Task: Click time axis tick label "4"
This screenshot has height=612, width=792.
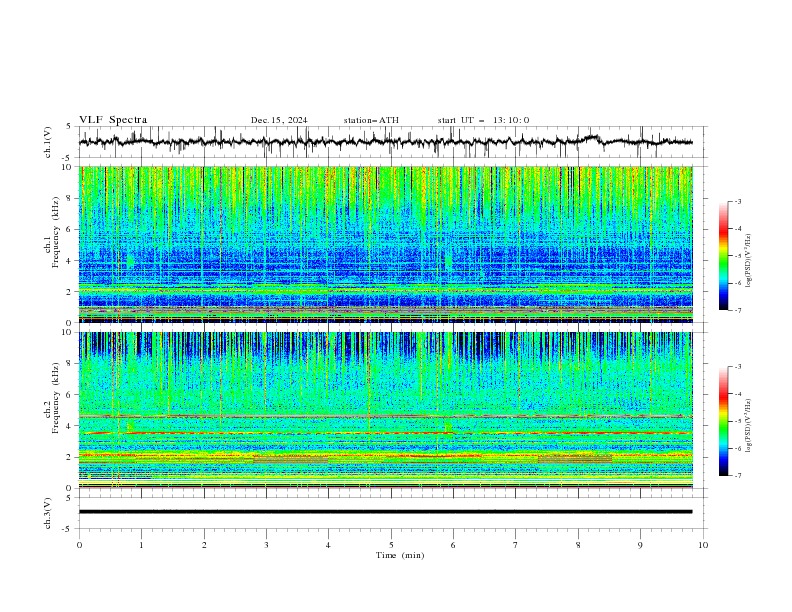Action: point(328,545)
